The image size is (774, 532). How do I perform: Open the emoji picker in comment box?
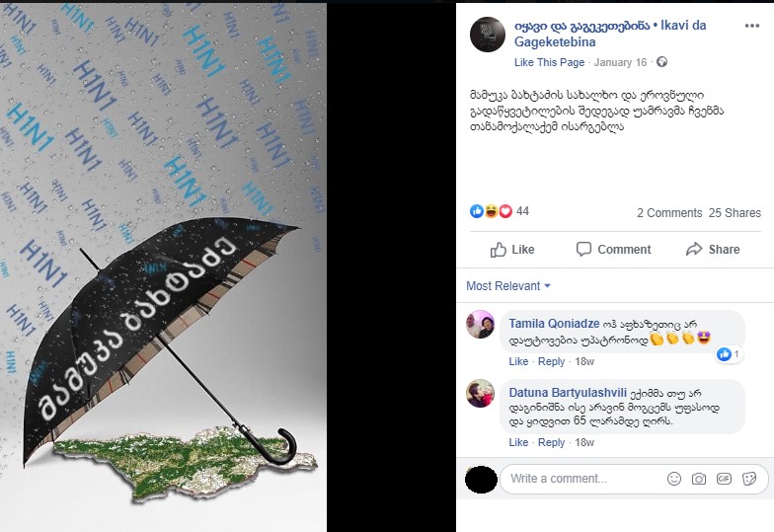(x=673, y=478)
